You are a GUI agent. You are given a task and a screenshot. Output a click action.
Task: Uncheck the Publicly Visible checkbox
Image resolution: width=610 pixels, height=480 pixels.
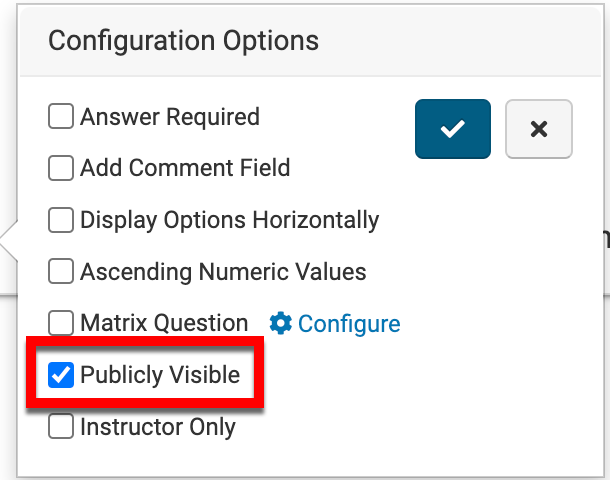pyautogui.click(x=61, y=375)
